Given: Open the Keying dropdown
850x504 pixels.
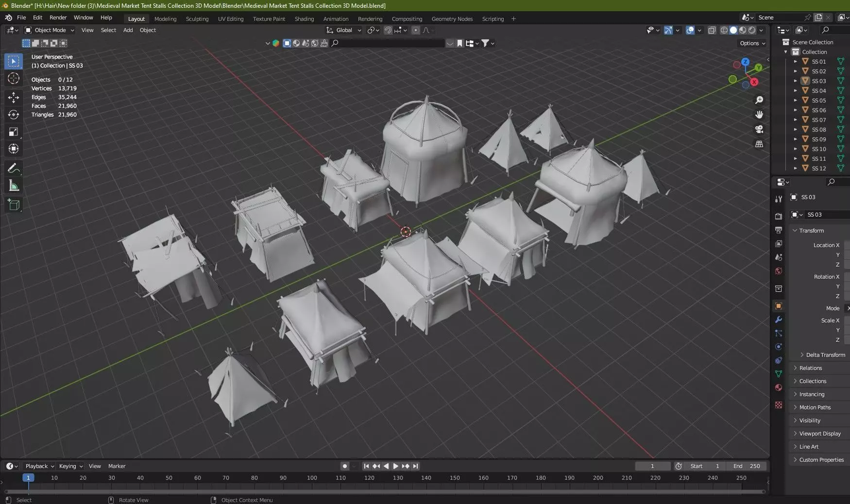Looking at the screenshot, I should (x=70, y=466).
